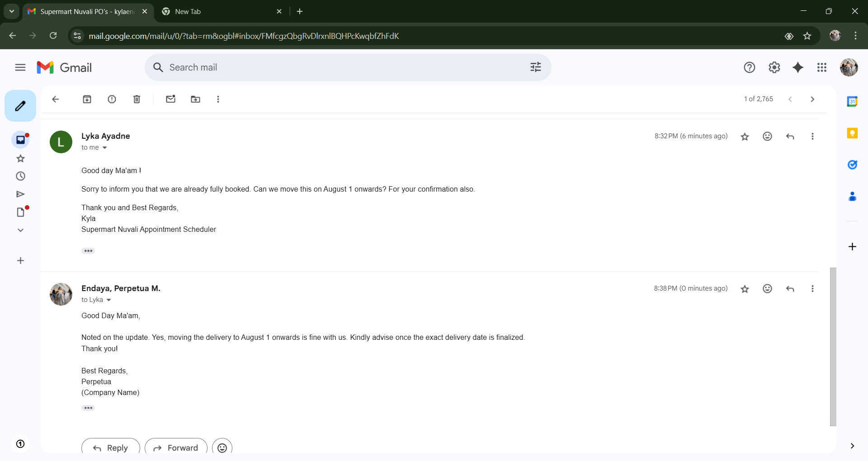Open the Move to folder menu
Viewport: 868px width, 461px height.
[x=195, y=99]
